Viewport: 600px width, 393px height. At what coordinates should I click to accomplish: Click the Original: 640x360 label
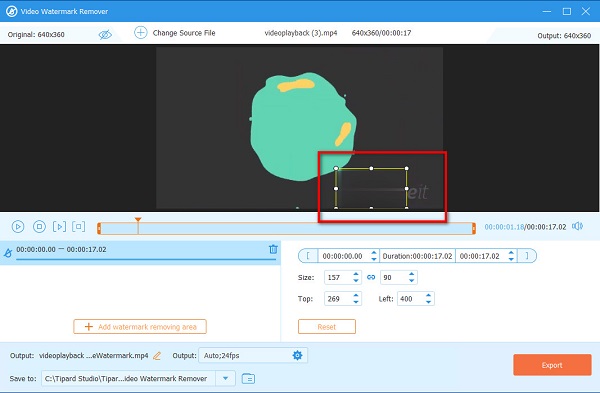(x=36, y=34)
